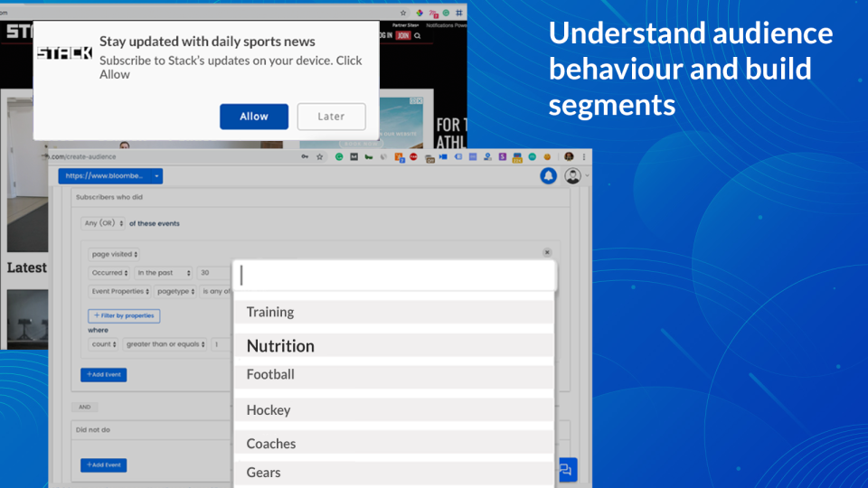Bookmark Stack page with star icon
This screenshot has width=868, height=488.
click(403, 13)
